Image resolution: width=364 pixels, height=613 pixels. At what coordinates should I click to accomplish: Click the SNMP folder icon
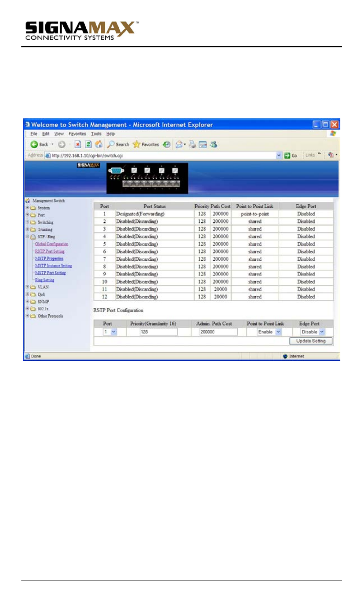point(33,302)
